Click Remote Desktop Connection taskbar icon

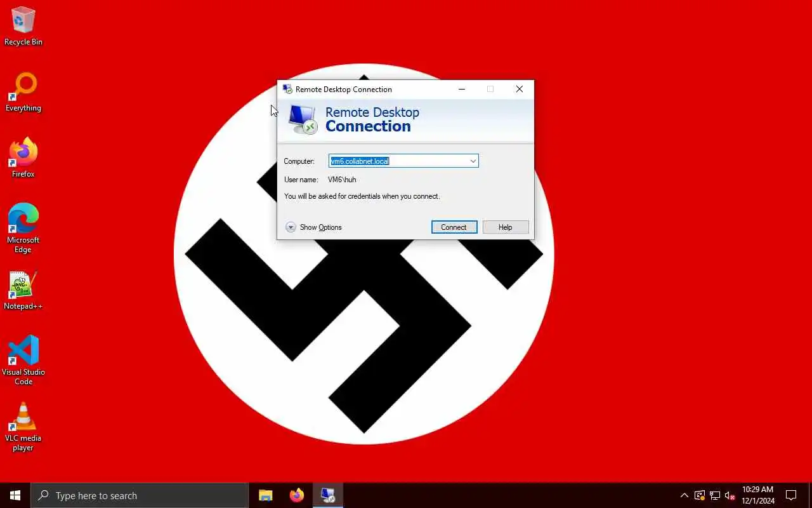328,495
